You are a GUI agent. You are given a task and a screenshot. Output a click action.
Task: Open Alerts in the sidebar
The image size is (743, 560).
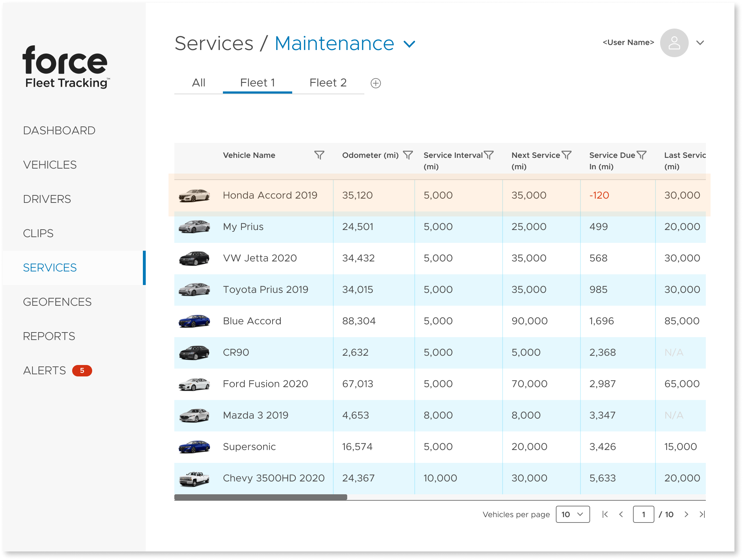coord(45,370)
